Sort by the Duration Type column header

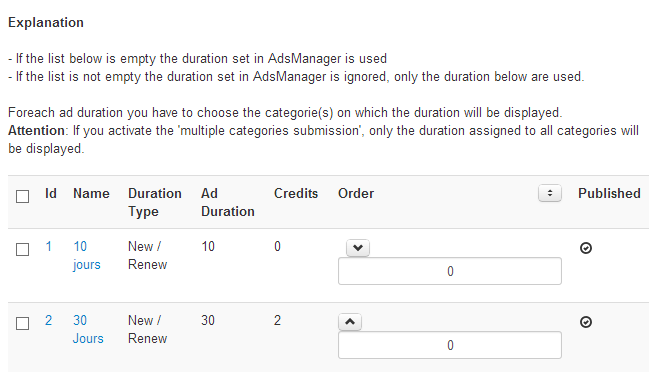pos(155,202)
